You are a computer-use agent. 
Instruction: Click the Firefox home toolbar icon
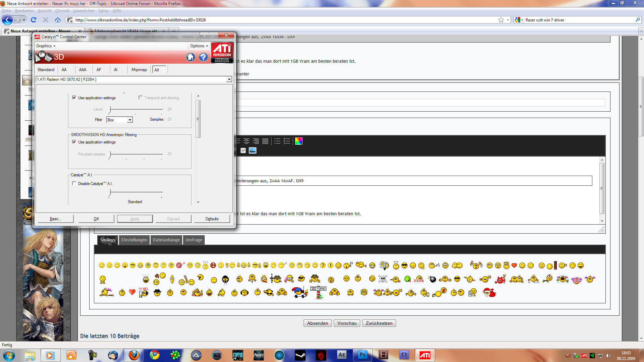coord(58,20)
